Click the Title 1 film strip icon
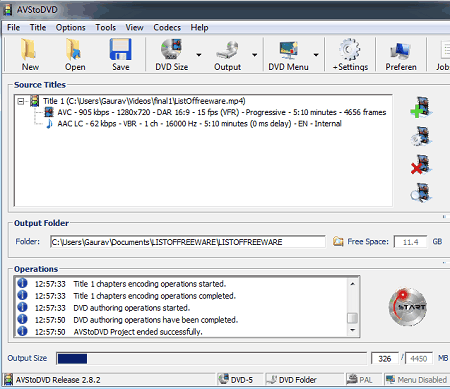The image size is (450, 389). pyautogui.click(x=34, y=101)
